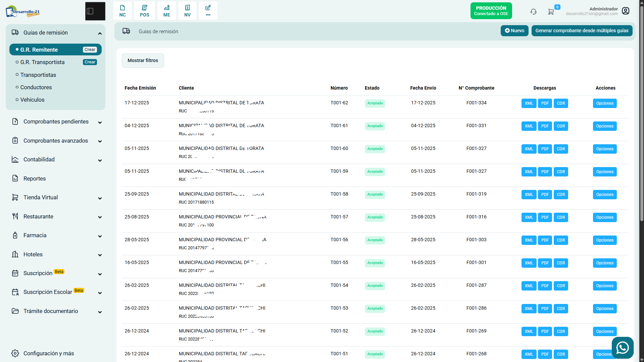Download PDF for guide T001-62
The image size is (644, 362).
(545, 103)
